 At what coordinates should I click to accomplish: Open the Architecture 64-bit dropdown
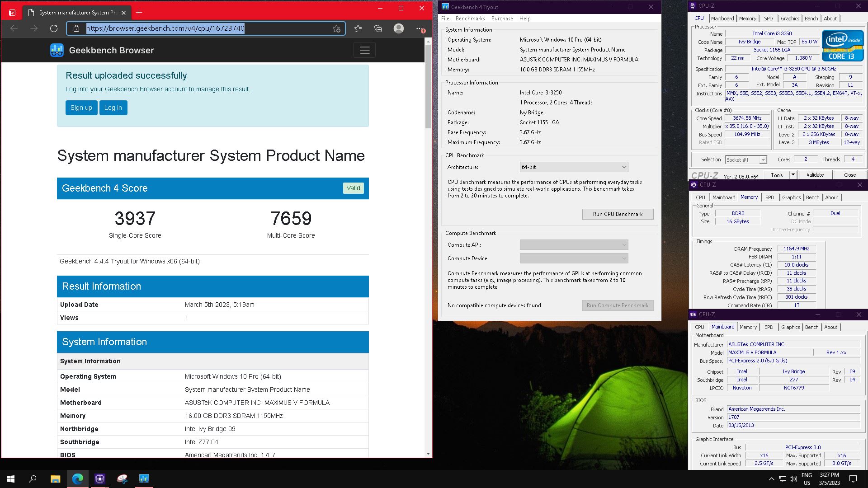(x=574, y=167)
